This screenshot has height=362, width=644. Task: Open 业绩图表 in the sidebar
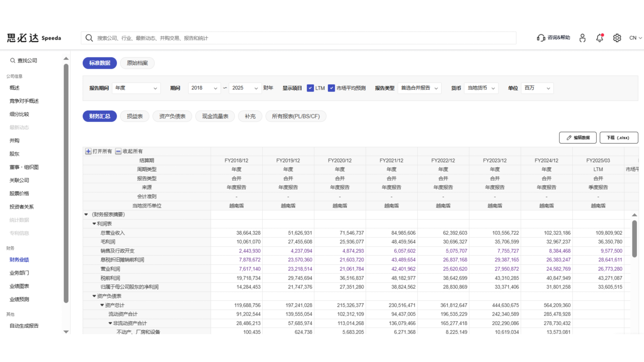tap(19, 286)
